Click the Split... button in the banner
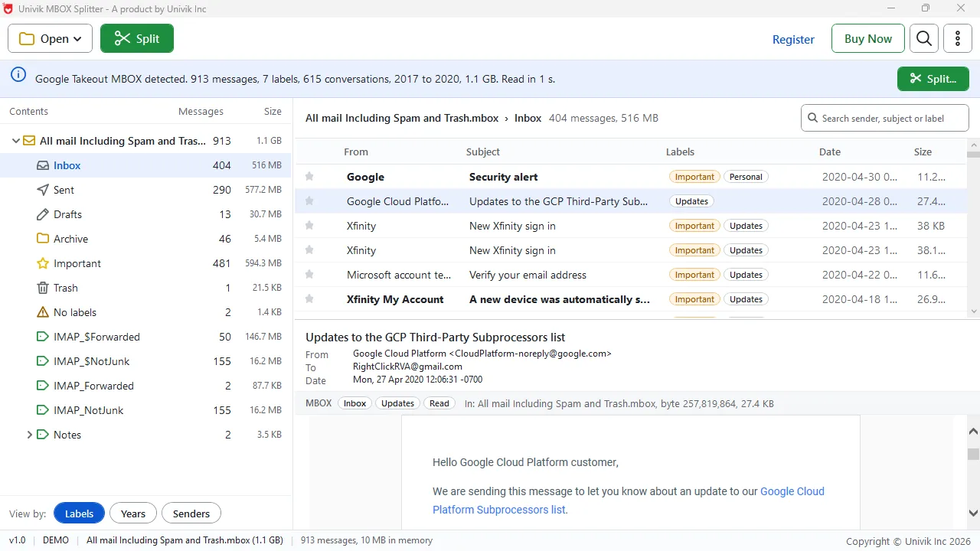 pos(933,79)
